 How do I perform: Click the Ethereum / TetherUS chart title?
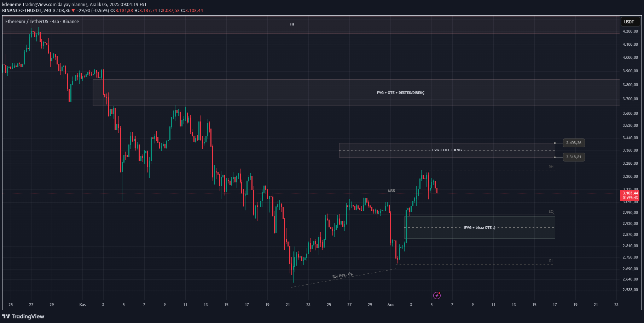(42, 22)
